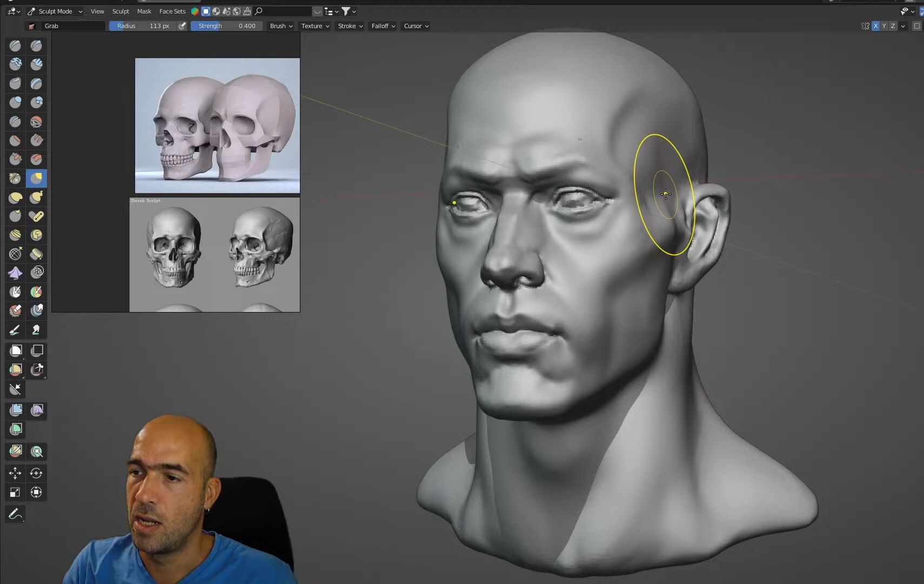Select the Box Hide tool
The width and height of the screenshot is (924, 584).
pos(36,351)
